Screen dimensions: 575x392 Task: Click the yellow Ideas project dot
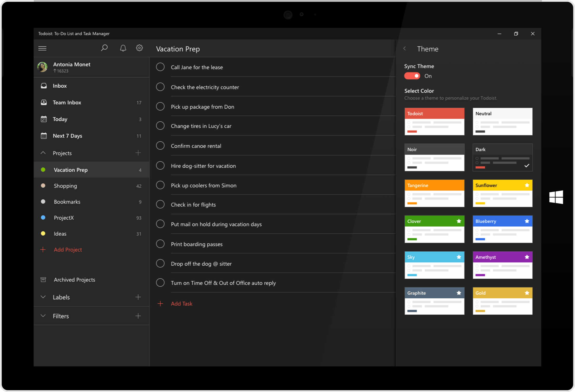[x=43, y=233]
